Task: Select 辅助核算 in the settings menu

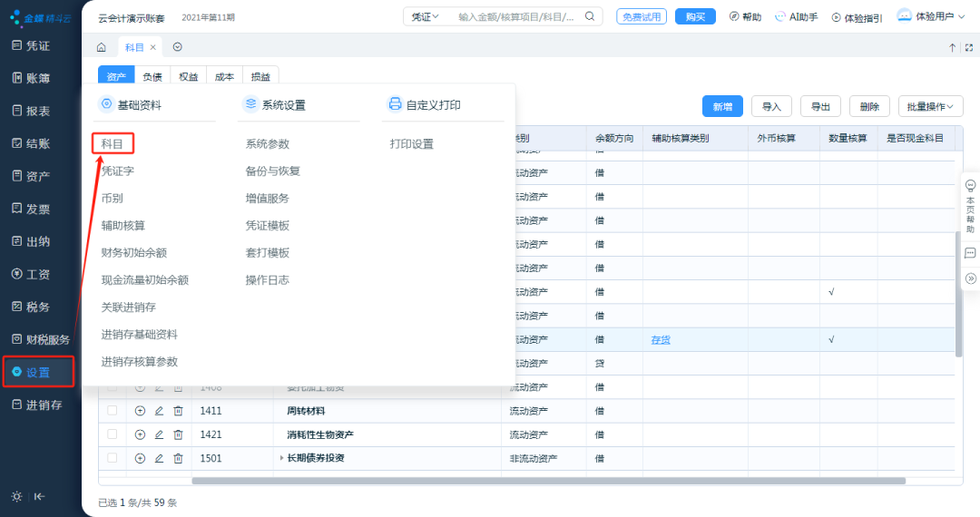Action: coord(123,226)
